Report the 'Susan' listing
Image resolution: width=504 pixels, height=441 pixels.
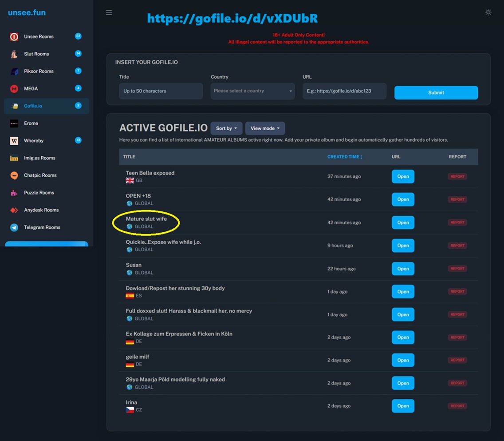tap(457, 269)
